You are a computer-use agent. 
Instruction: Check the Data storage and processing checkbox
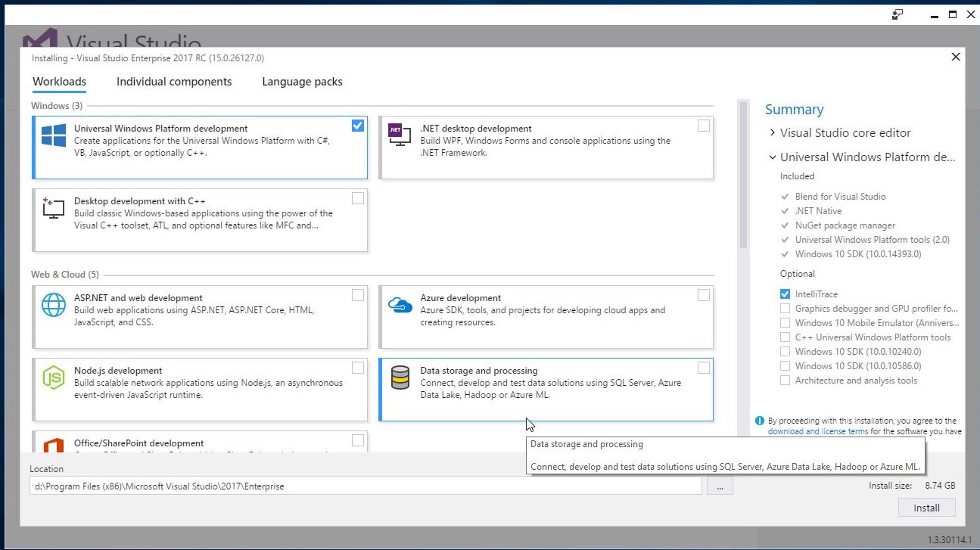click(x=704, y=368)
